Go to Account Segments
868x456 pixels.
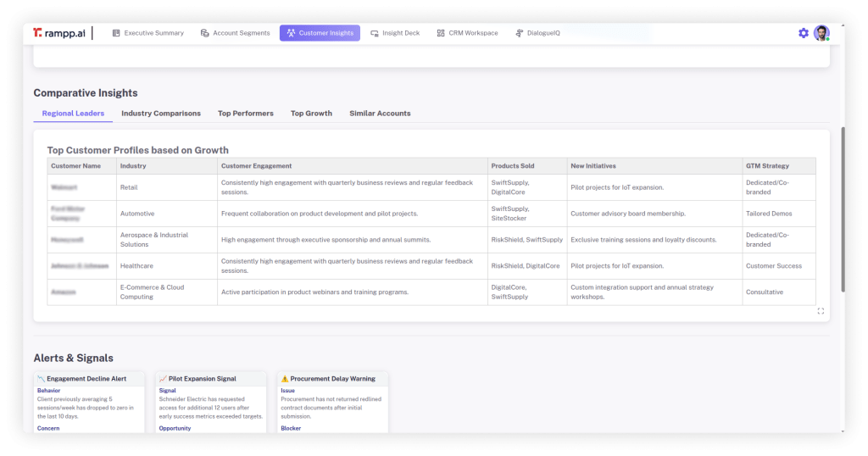coord(235,33)
